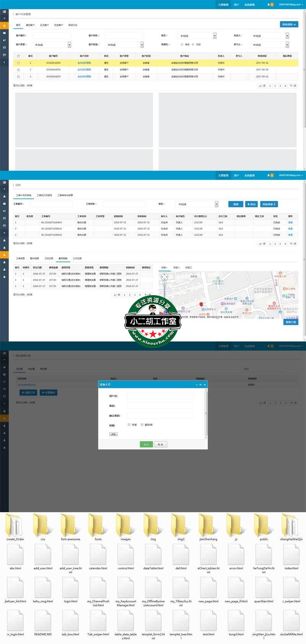Click the map pan compass control

pos(164,277)
